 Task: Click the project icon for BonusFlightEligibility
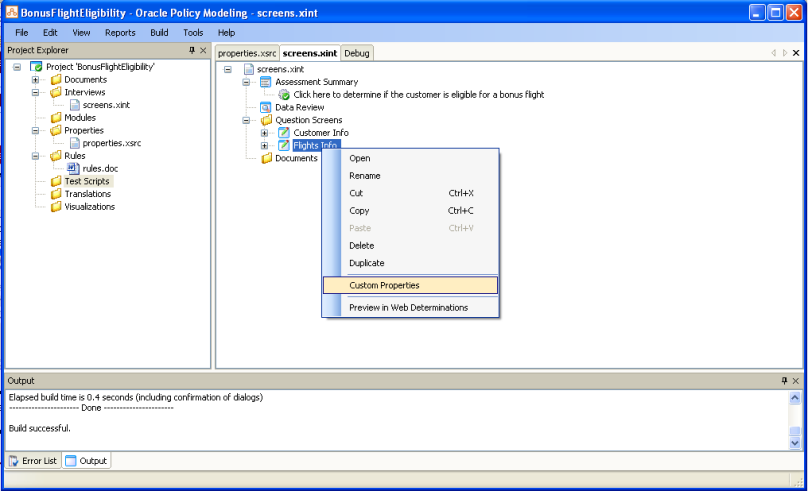click(x=36, y=66)
